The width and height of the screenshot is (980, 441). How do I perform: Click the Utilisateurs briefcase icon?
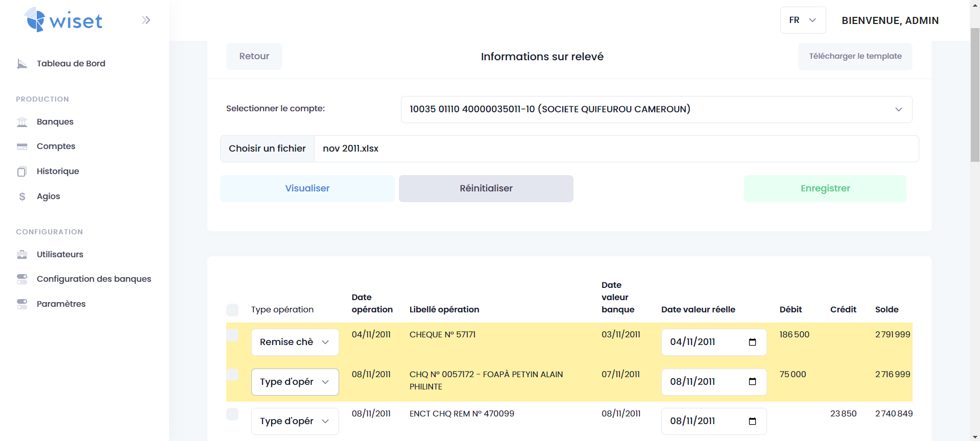pyautogui.click(x=22, y=255)
